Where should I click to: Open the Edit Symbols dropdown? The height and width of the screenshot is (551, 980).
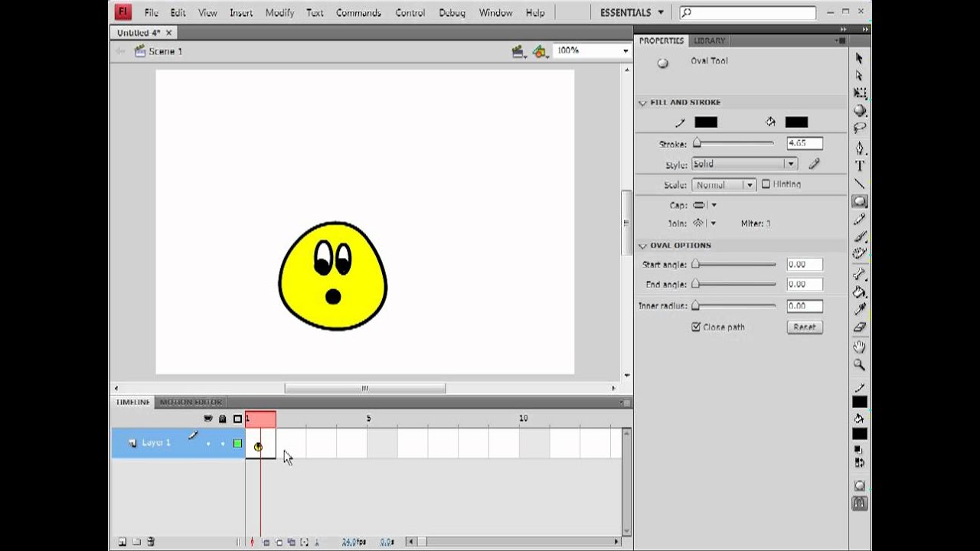[x=541, y=51]
